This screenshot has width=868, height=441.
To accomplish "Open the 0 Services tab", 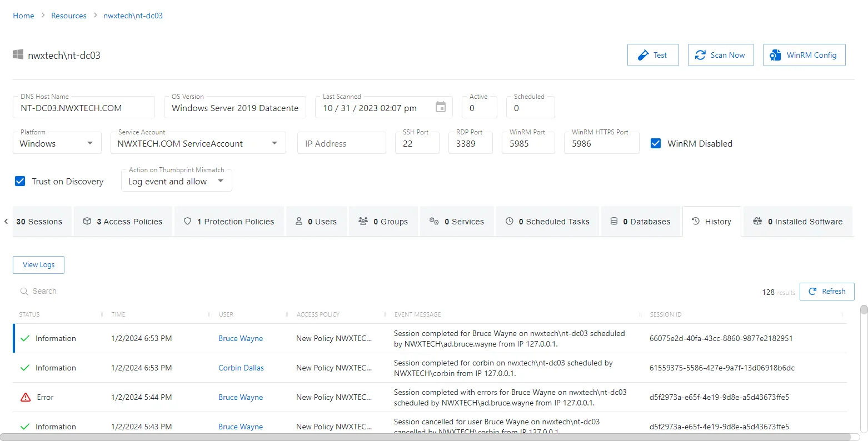I will (457, 222).
